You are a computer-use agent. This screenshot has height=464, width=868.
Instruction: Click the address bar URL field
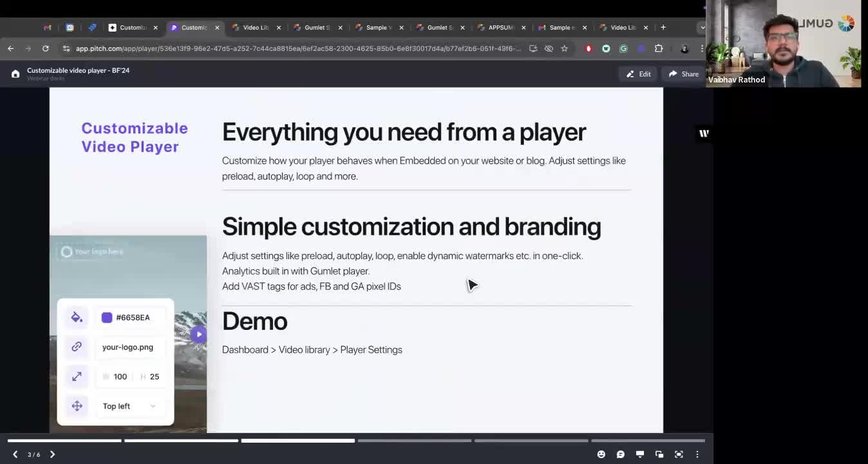point(297,48)
